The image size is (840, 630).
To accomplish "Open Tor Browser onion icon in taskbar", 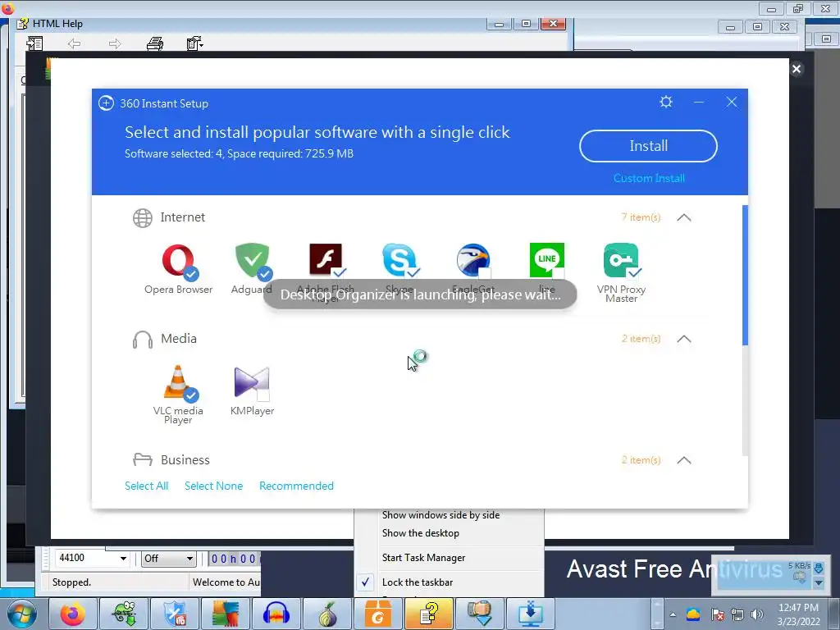I will coord(326,614).
